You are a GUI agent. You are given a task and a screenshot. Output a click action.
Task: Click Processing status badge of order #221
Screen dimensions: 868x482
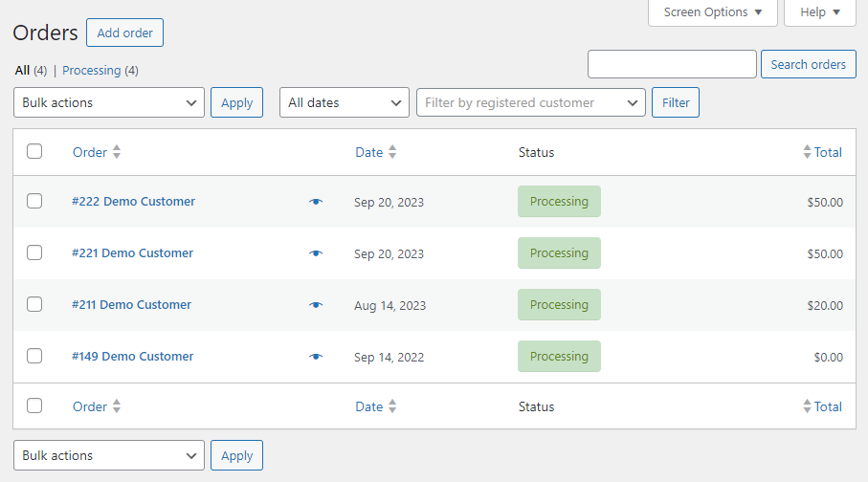click(x=559, y=252)
